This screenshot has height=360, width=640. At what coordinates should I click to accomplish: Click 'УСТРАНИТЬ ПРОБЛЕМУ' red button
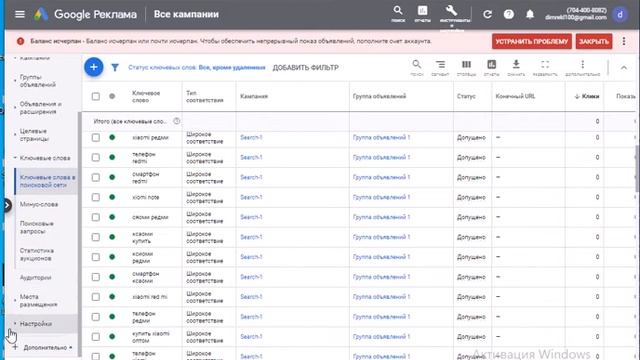(x=531, y=41)
